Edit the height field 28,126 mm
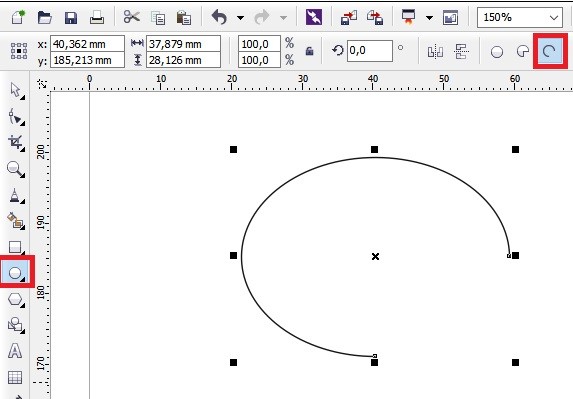The width and height of the screenshot is (573, 399). (x=183, y=60)
